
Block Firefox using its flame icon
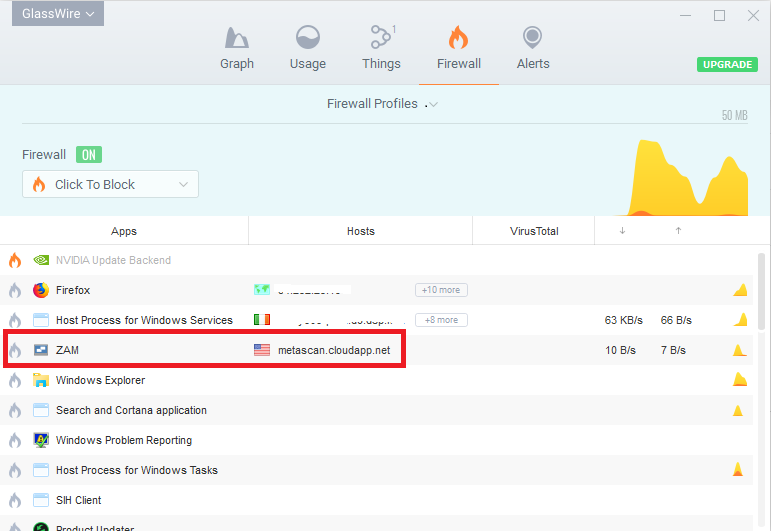[x=15, y=290]
